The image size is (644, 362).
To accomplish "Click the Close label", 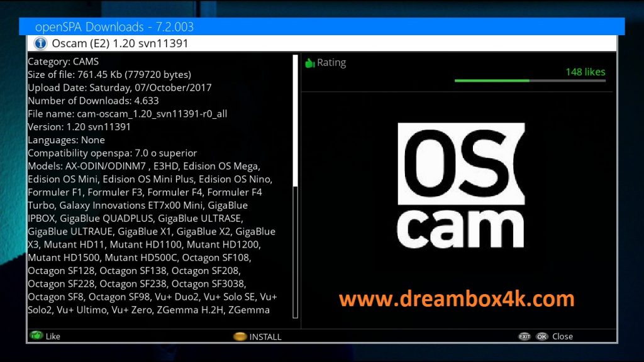I will click(x=562, y=337).
